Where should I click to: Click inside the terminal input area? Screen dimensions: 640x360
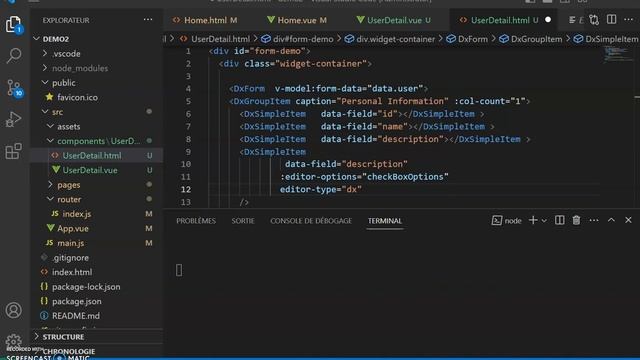402,294
